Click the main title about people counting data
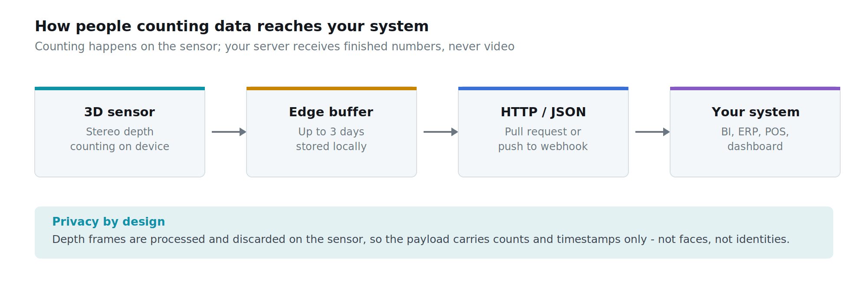868x295 pixels. tap(232, 26)
